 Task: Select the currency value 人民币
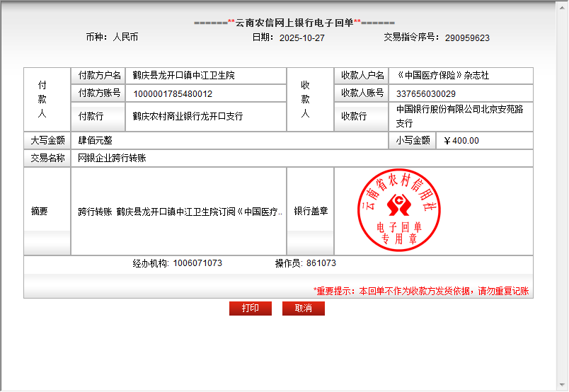pyautogui.click(x=125, y=38)
